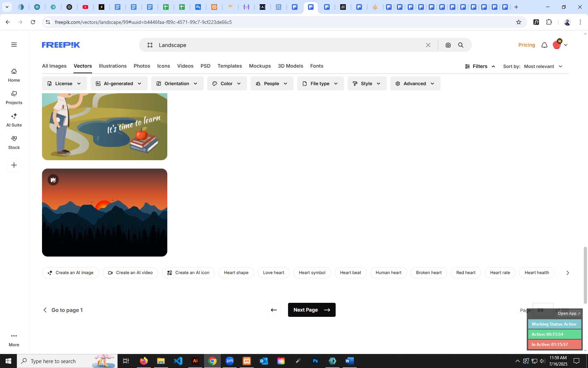Go to Home in sidebar
The width and height of the screenshot is (588, 368).
pos(14,75)
